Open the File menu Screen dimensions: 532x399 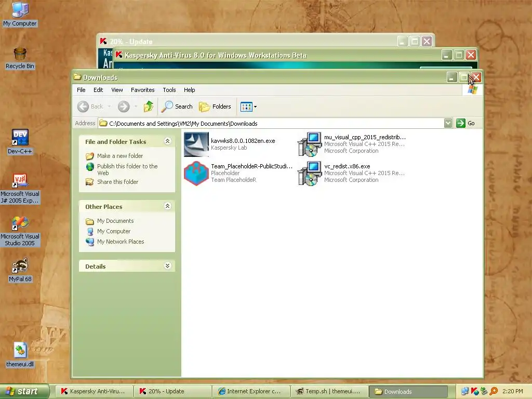[81, 90]
